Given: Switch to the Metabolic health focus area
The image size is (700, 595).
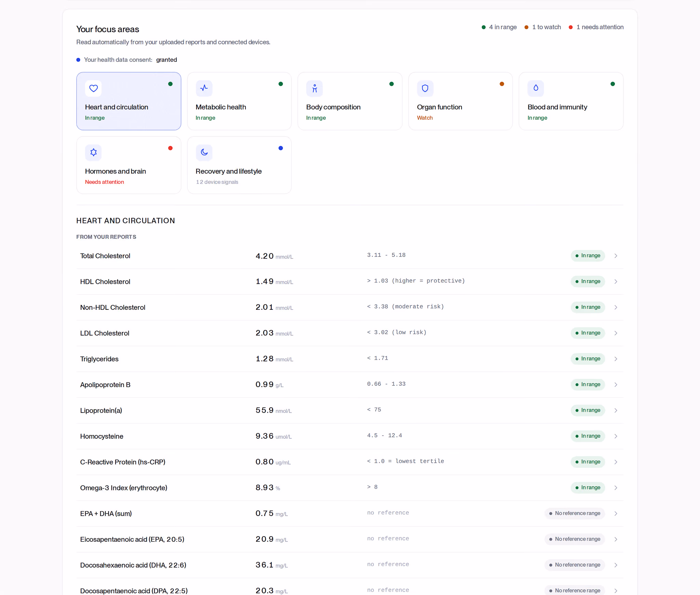Looking at the screenshot, I should coord(239,101).
